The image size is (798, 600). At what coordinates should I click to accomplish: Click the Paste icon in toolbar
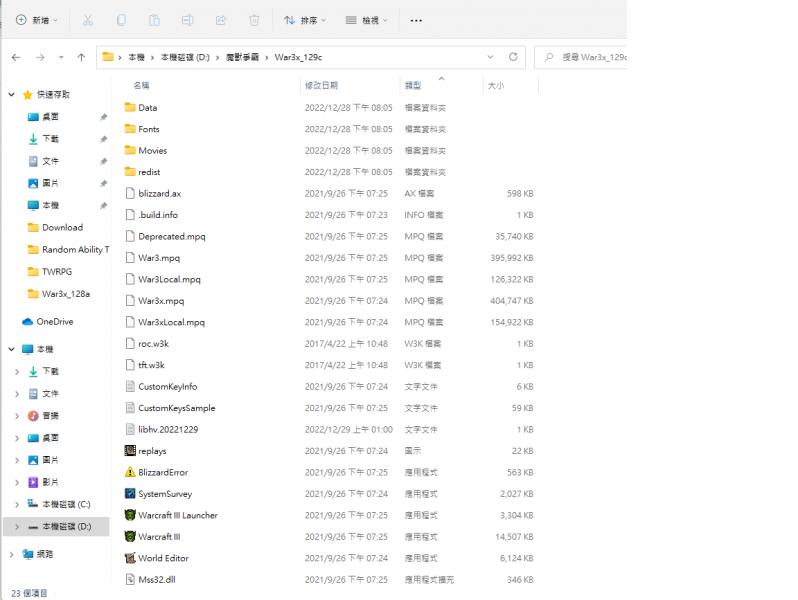pyautogui.click(x=154, y=20)
